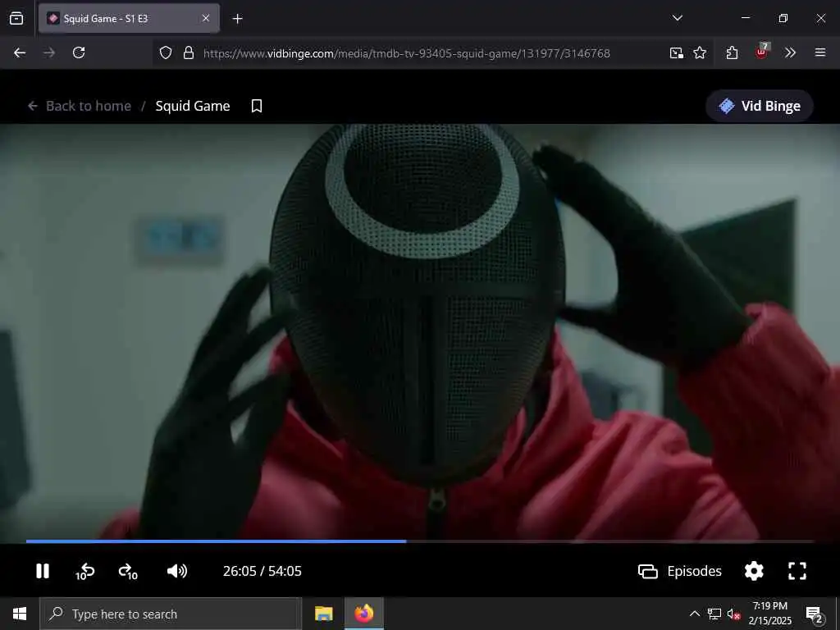Go back one page in browser
840x630 pixels.
[x=20, y=52]
